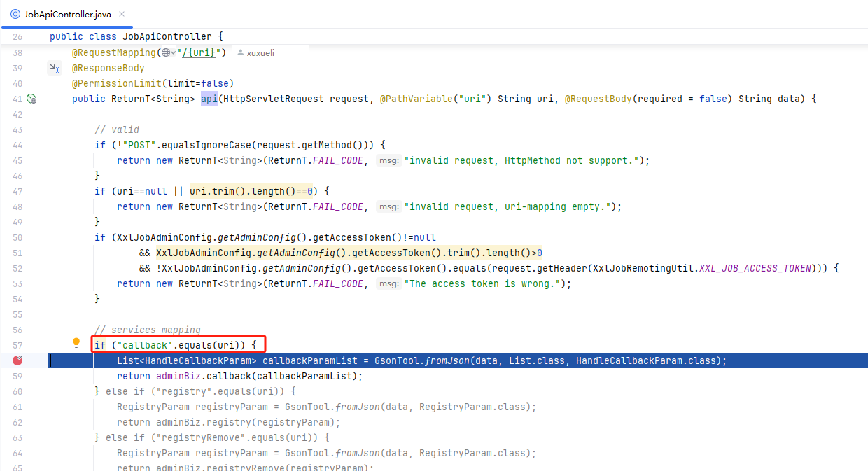Click line number 63 in the gutter

click(x=17, y=438)
